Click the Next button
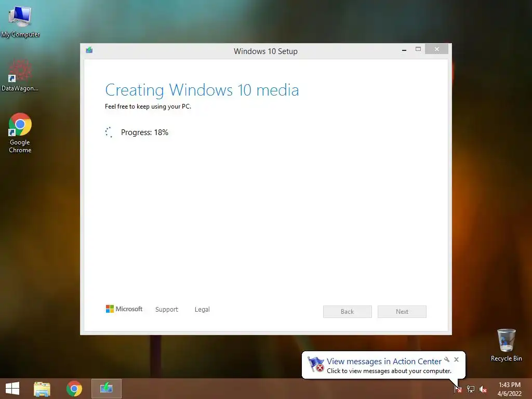Image resolution: width=532 pixels, height=399 pixels. point(402,312)
